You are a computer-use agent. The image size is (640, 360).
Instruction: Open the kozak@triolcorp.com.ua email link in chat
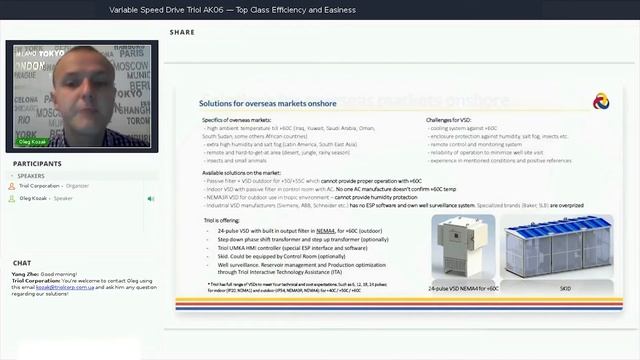65,287
